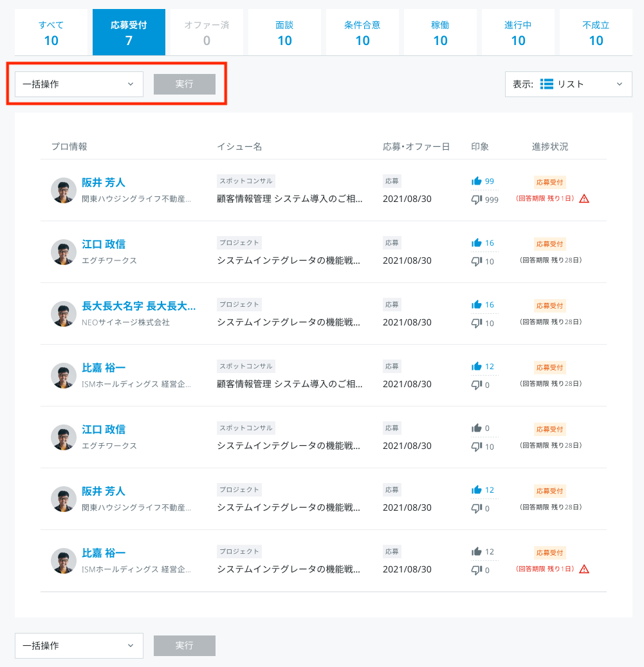
Task: Open 比嘉 裕一 profile in fourth row
Action: tap(104, 367)
